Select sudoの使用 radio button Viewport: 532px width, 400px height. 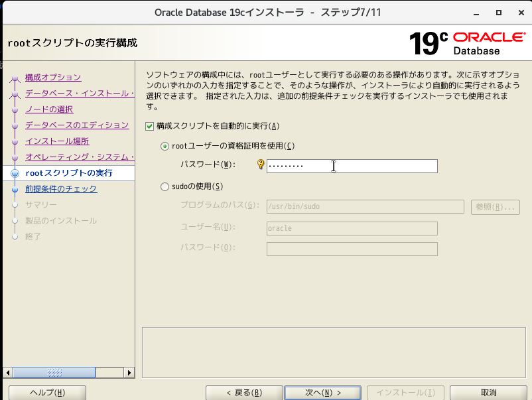(x=165, y=186)
